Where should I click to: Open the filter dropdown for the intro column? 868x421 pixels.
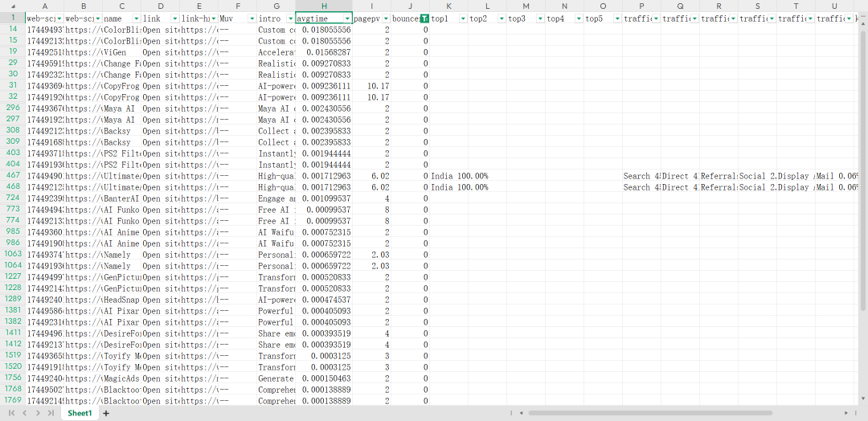tap(291, 18)
